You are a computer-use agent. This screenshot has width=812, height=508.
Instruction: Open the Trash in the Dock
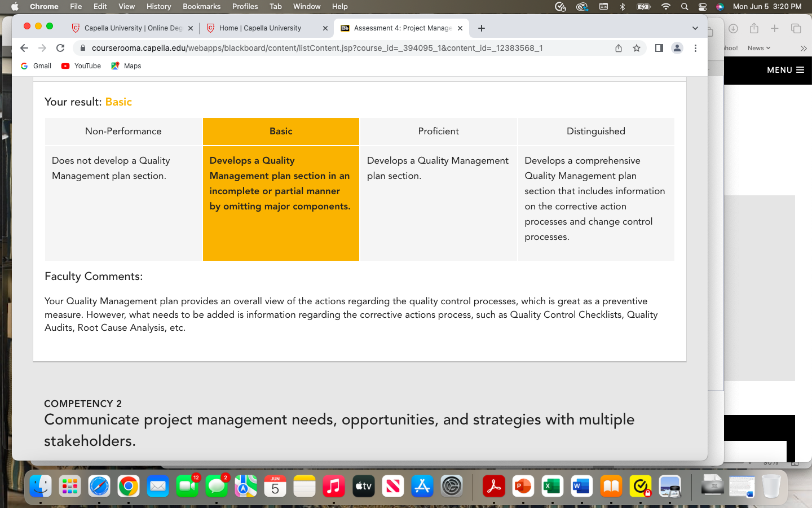pyautogui.click(x=771, y=486)
